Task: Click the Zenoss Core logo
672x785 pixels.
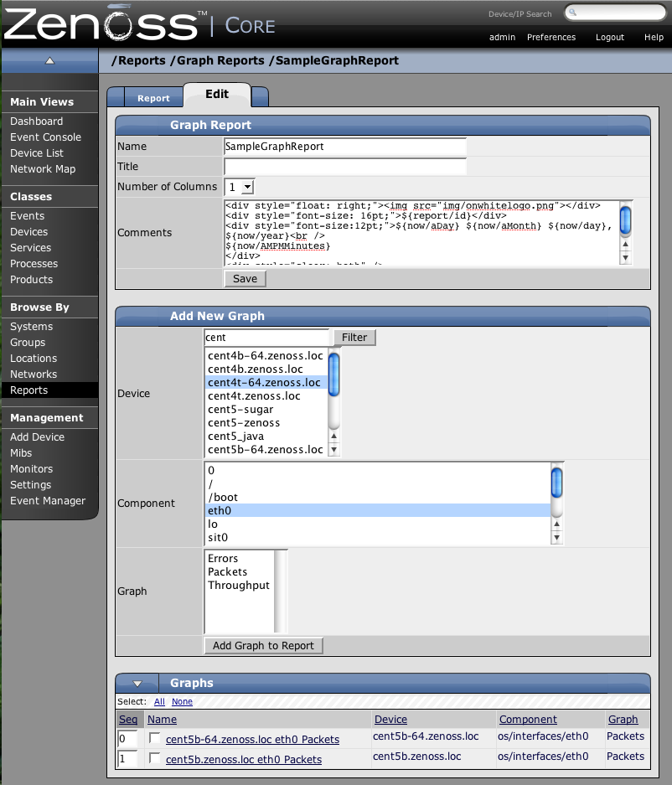Action: [x=139, y=23]
